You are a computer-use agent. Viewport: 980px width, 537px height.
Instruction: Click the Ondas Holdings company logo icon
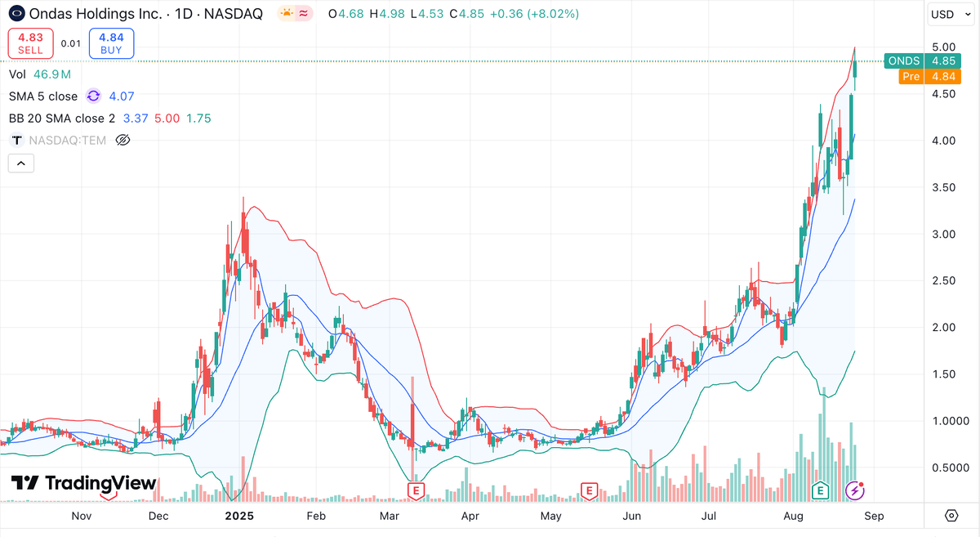17,14
